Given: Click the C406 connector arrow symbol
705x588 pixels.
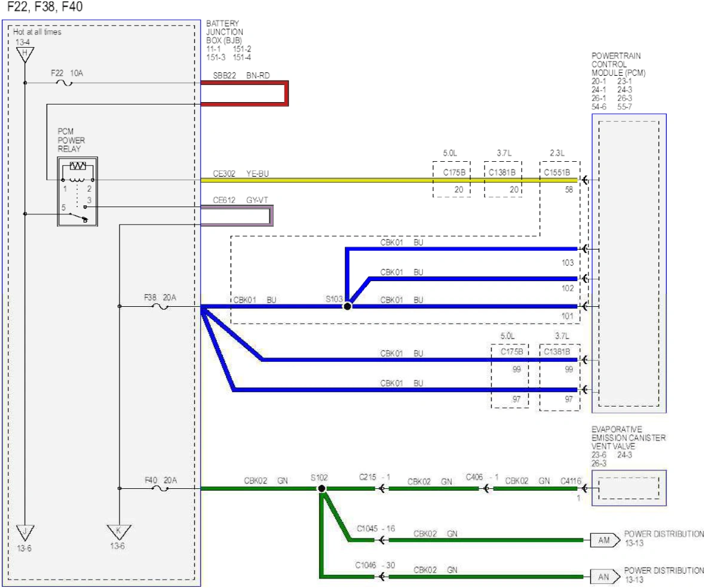Looking at the screenshot, I should click(486, 488).
